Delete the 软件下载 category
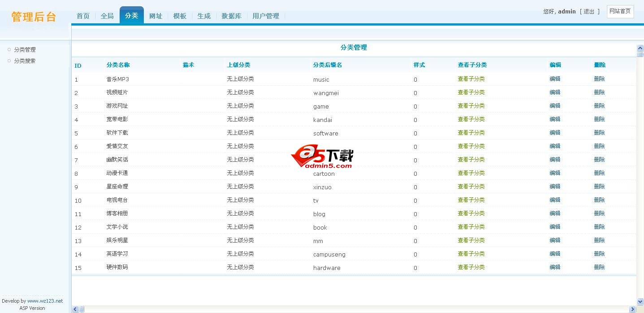The height and width of the screenshot is (313, 644). point(599,133)
